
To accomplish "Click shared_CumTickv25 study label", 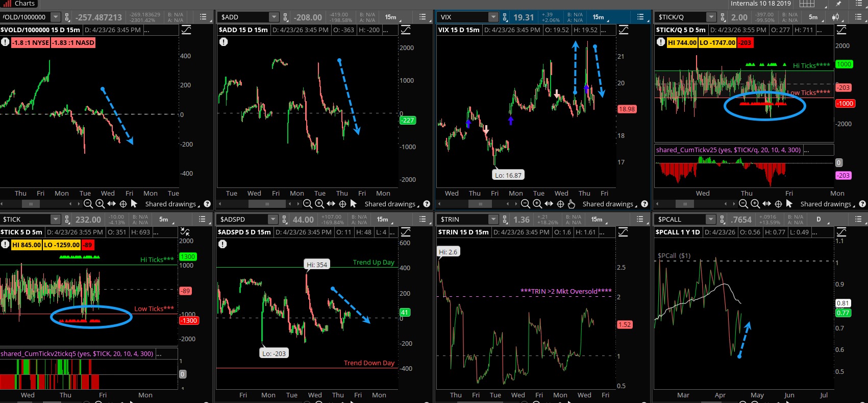I will click(x=728, y=150).
